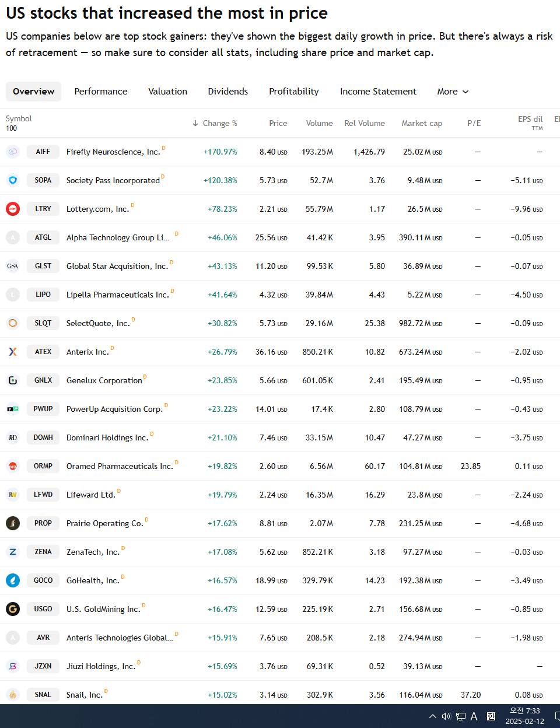Click the SelectQuote orange ring logo
This screenshot has width=560, height=728.
click(13, 323)
